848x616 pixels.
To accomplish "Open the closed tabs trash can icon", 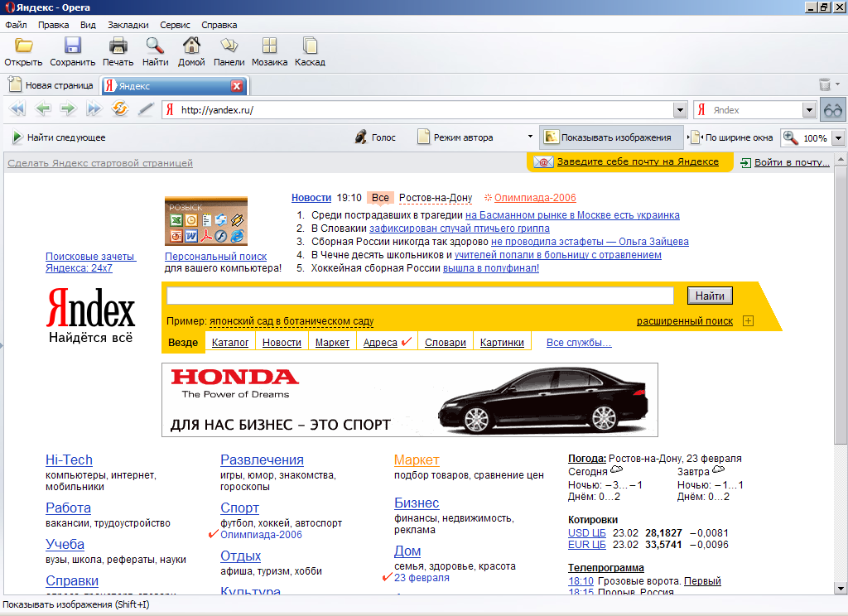I will click(825, 84).
